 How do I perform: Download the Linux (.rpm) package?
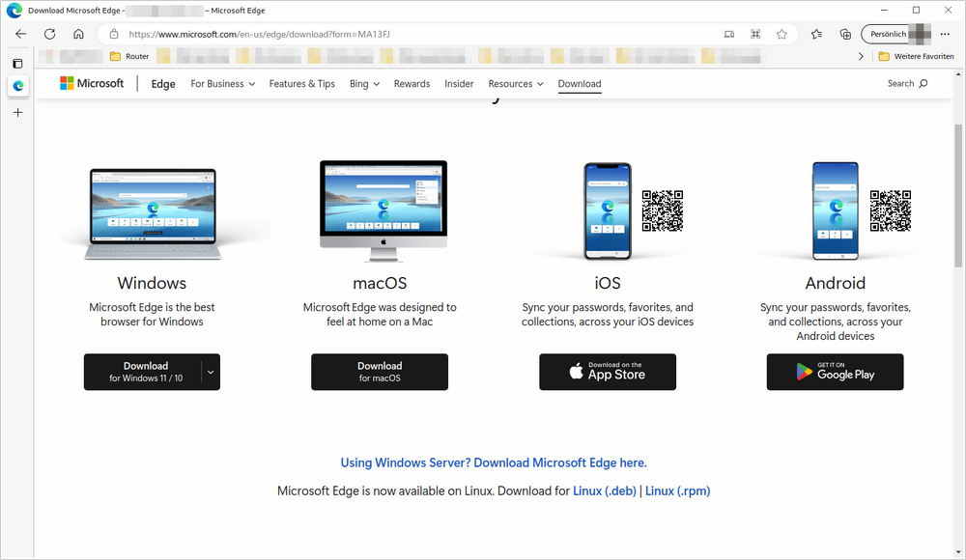(678, 491)
